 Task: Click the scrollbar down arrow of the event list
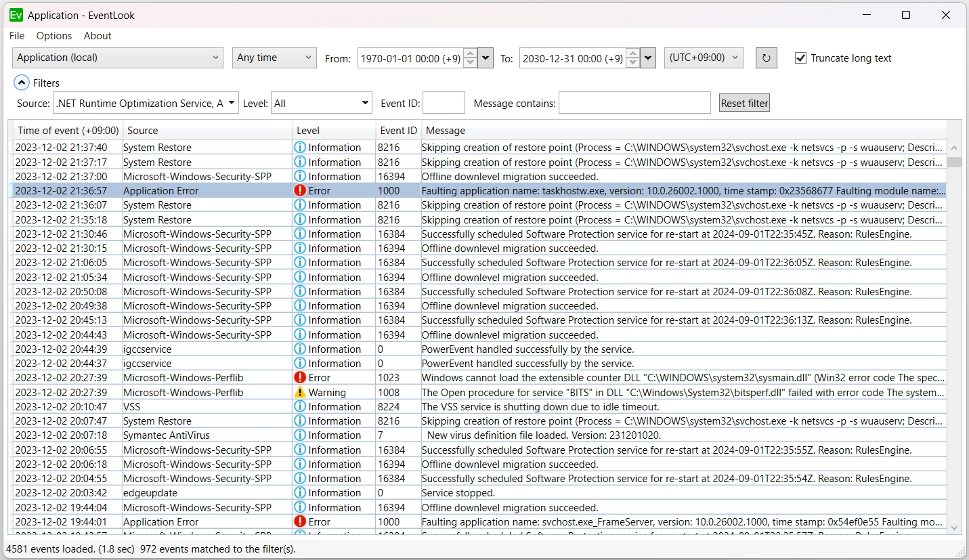coord(955,527)
